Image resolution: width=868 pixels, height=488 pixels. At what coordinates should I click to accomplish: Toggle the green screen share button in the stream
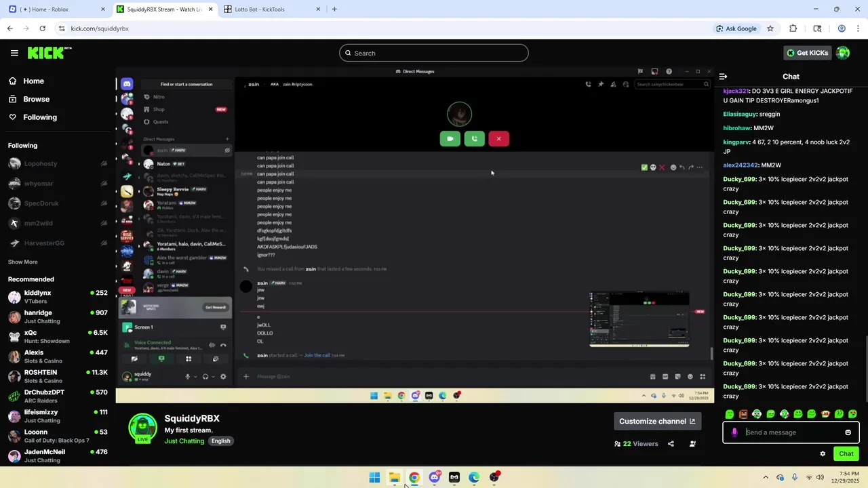[x=161, y=359]
